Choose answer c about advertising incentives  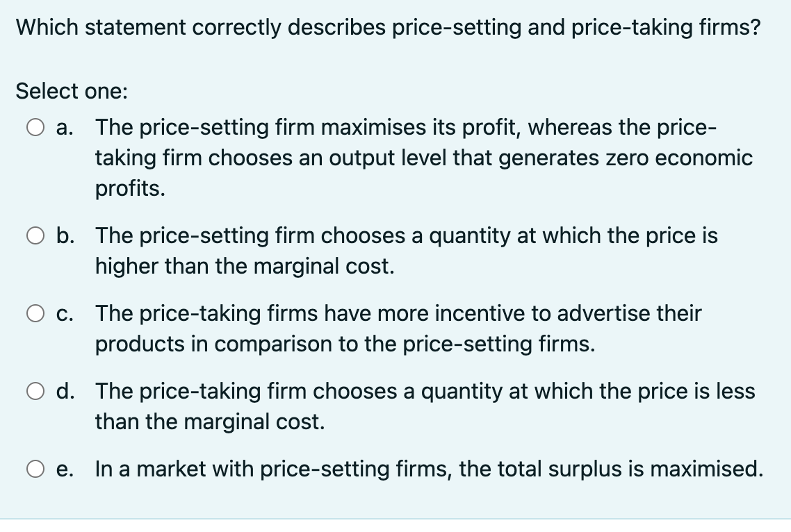pyautogui.click(x=35, y=314)
